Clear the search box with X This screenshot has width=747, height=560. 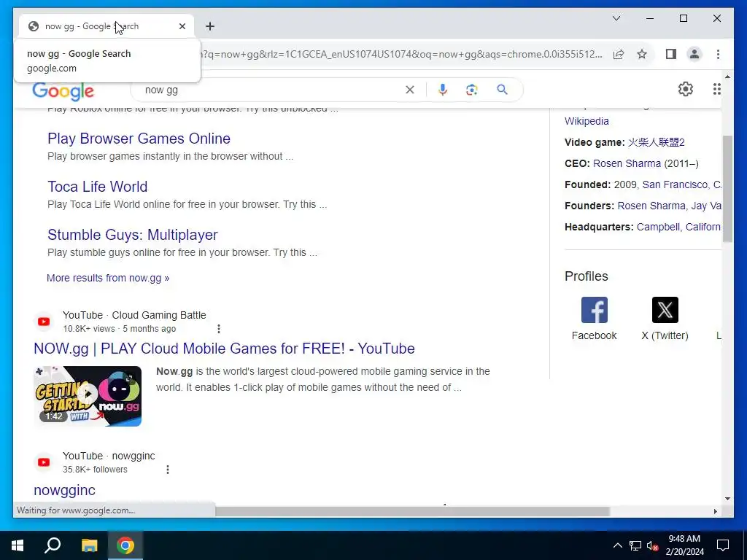click(x=410, y=90)
